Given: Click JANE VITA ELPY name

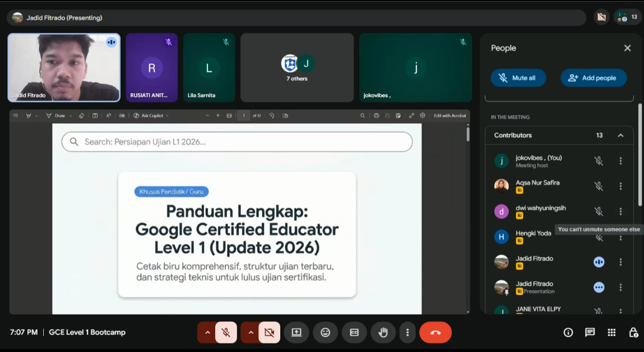Looking at the screenshot, I should click(538, 309).
